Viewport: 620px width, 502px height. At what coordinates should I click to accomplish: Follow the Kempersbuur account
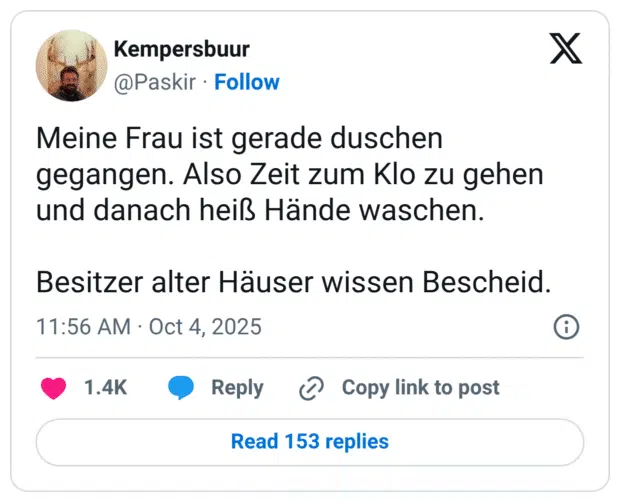(x=247, y=82)
